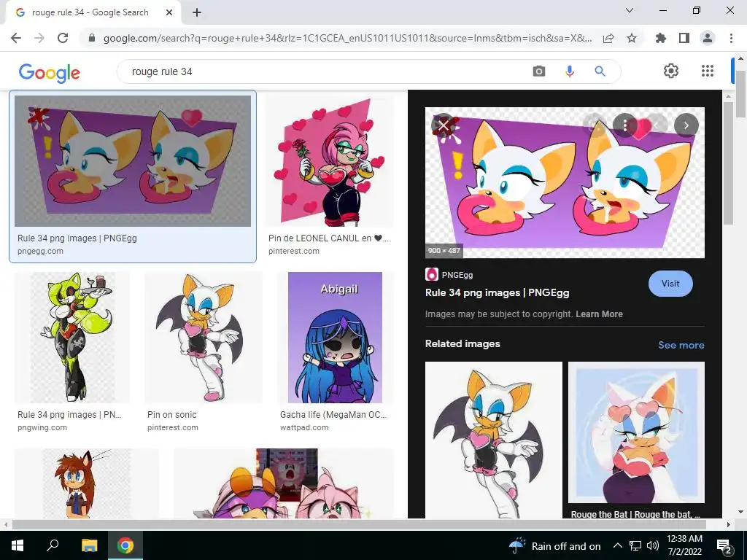Open first related image bat character
Screen dimensions: 747x560
(494, 440)
